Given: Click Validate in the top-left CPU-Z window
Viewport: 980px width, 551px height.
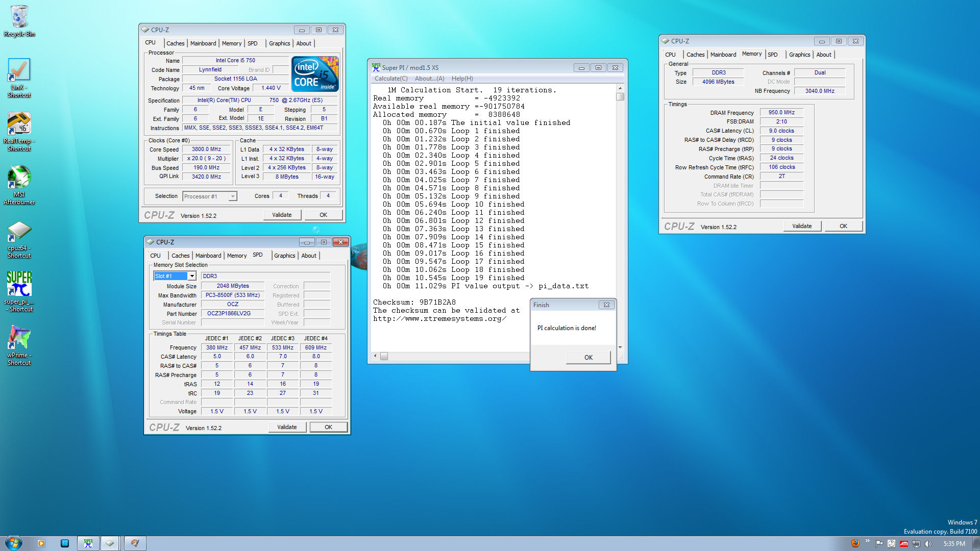Looking at the screenshot, I should click(282, 215).
